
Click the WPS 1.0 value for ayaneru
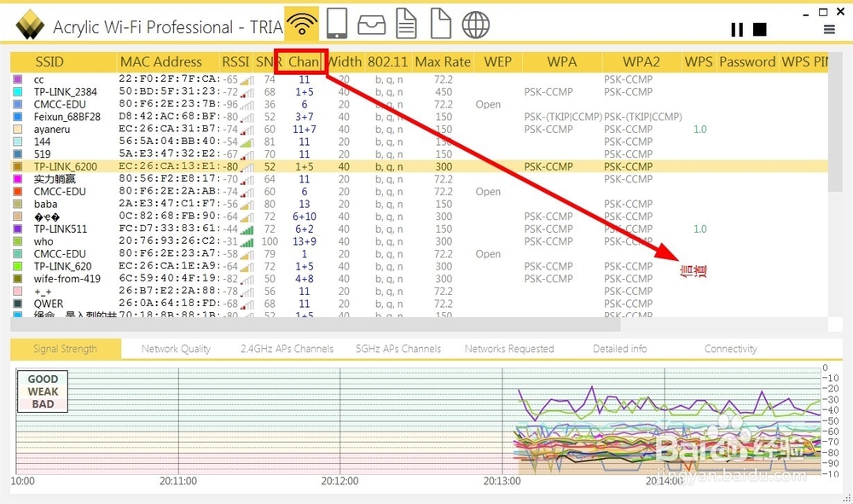pyautogui.click(x=699, y=130)
